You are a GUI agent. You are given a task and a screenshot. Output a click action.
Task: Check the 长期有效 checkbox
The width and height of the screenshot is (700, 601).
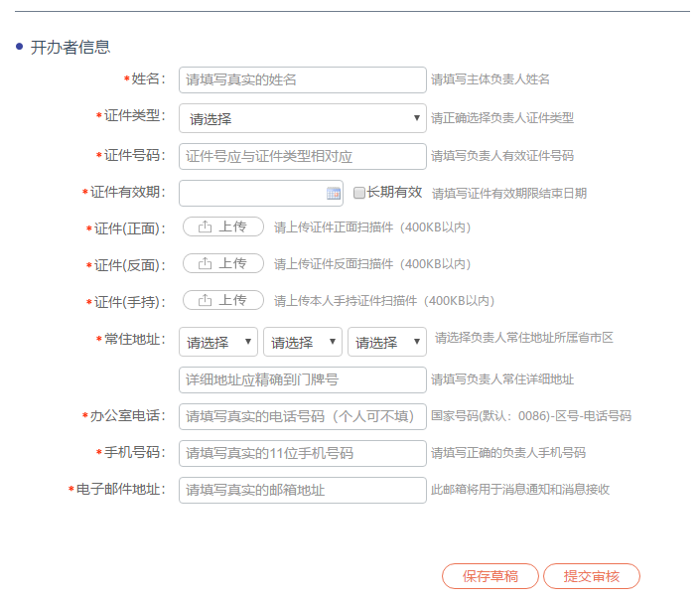pyautogui.click(x=359, y=193)
